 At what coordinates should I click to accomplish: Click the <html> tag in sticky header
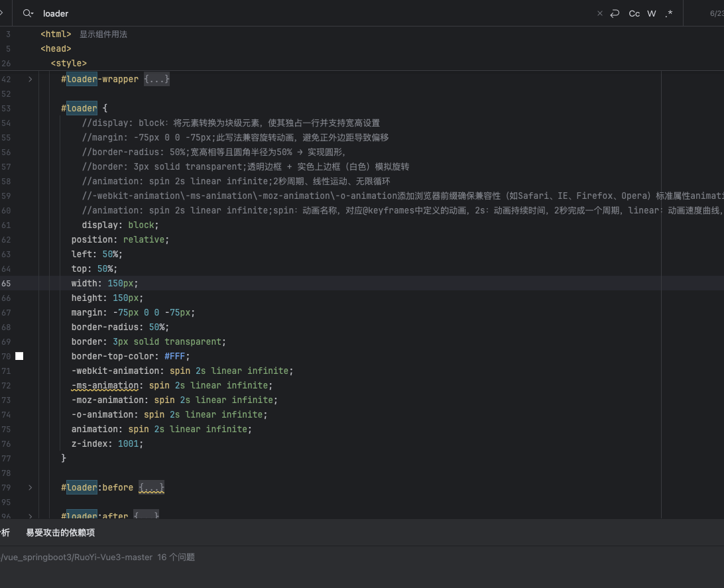(x=56, y=34)
